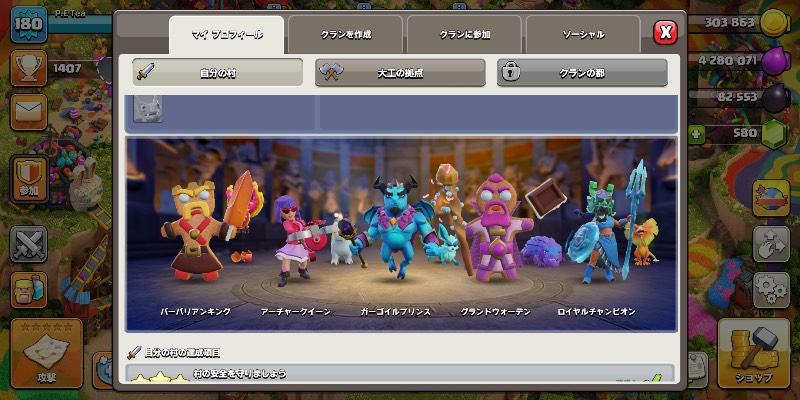This screenshot has height=400, width=800.
Task: Click the purple elixir resource icon
Action: click(776, 61)
